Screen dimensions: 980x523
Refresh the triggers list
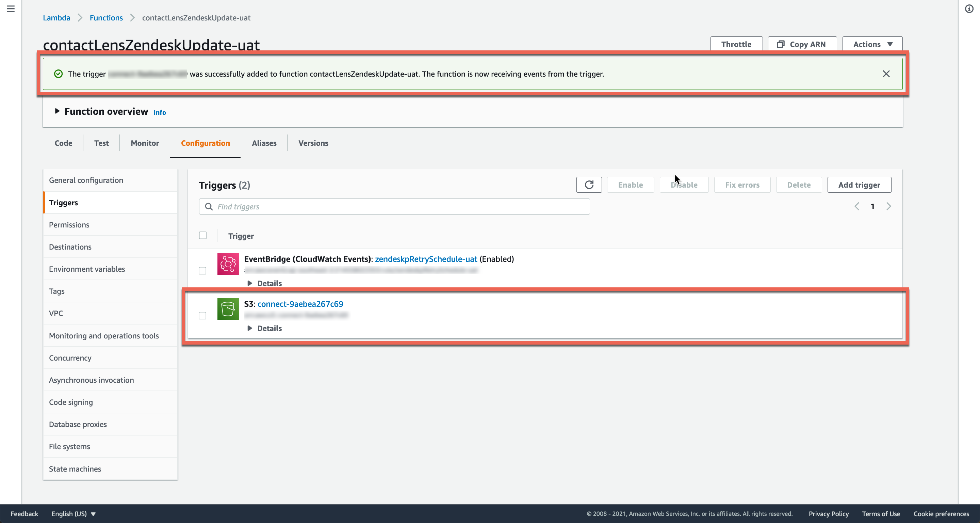click(589, 185)
